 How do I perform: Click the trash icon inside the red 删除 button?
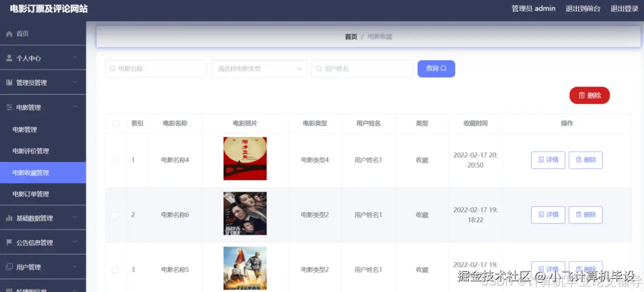582,95
